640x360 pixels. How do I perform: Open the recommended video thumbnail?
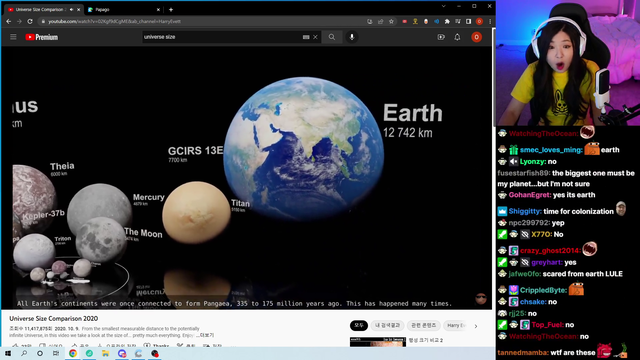[x=378, y=342]
